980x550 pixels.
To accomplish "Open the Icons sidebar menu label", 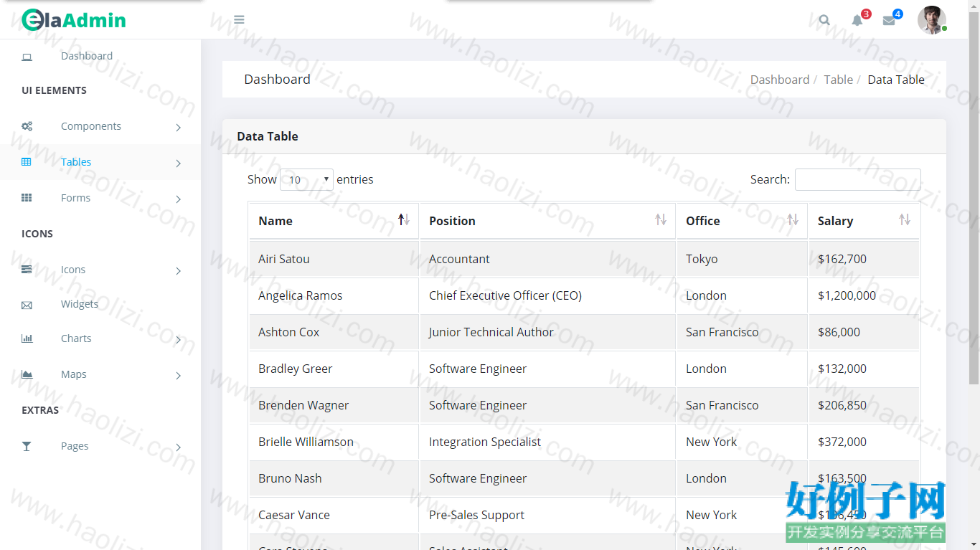I will [x=73, y=270].
